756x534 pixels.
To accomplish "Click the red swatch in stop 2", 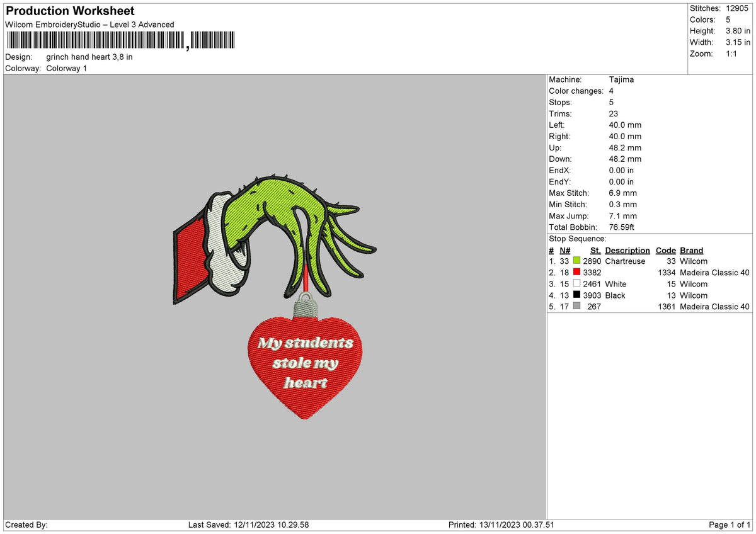I will (576, 273).
